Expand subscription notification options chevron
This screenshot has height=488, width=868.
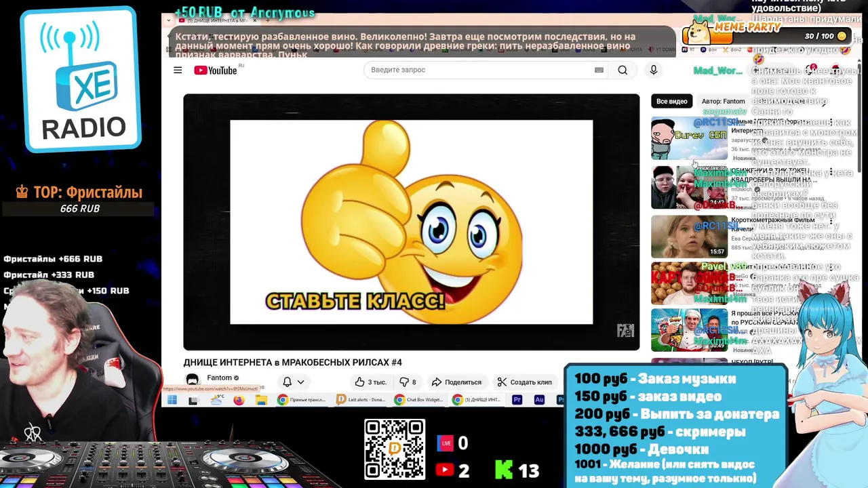click(300, 382)
